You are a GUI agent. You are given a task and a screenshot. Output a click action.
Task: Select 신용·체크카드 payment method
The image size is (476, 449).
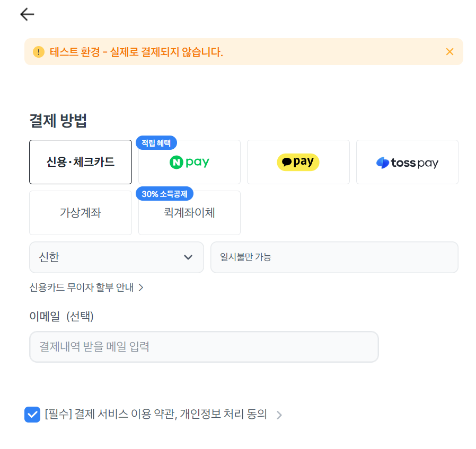81,162
